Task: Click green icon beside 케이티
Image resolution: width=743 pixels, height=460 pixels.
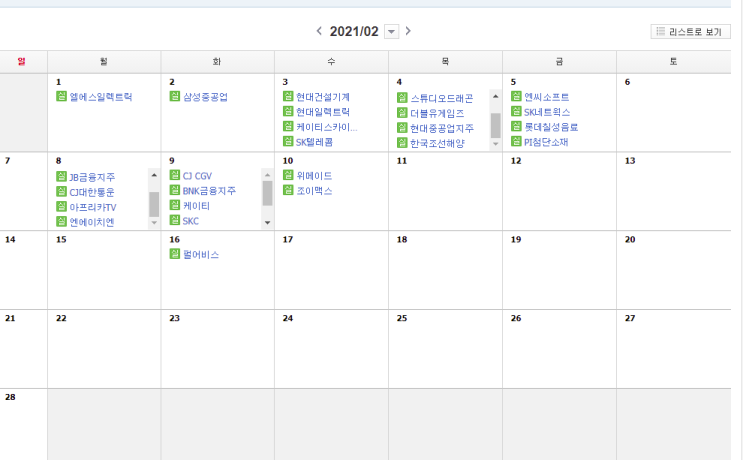Action: tap(175, 205)
